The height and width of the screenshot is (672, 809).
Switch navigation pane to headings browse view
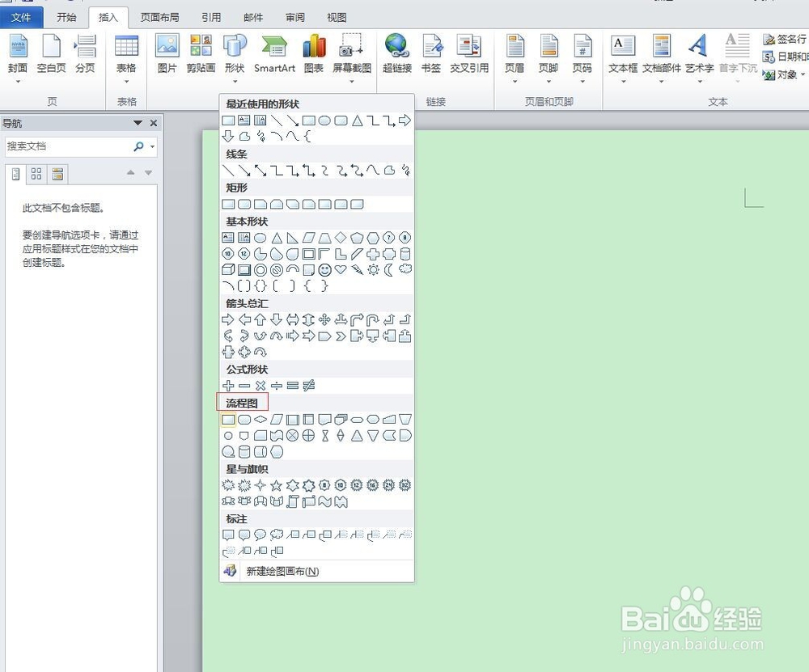click(14, 173)
